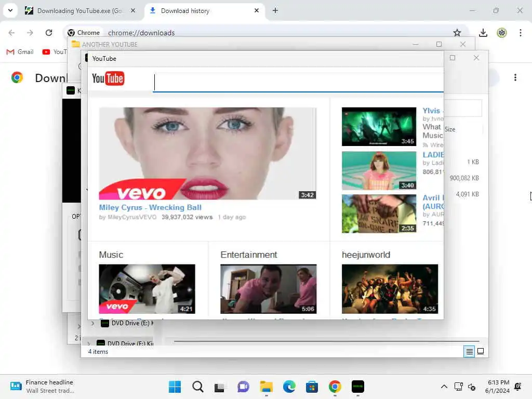532x399 pixels.
Task: Play the heejunworld section video thumbnail
Action: point(390,289)
